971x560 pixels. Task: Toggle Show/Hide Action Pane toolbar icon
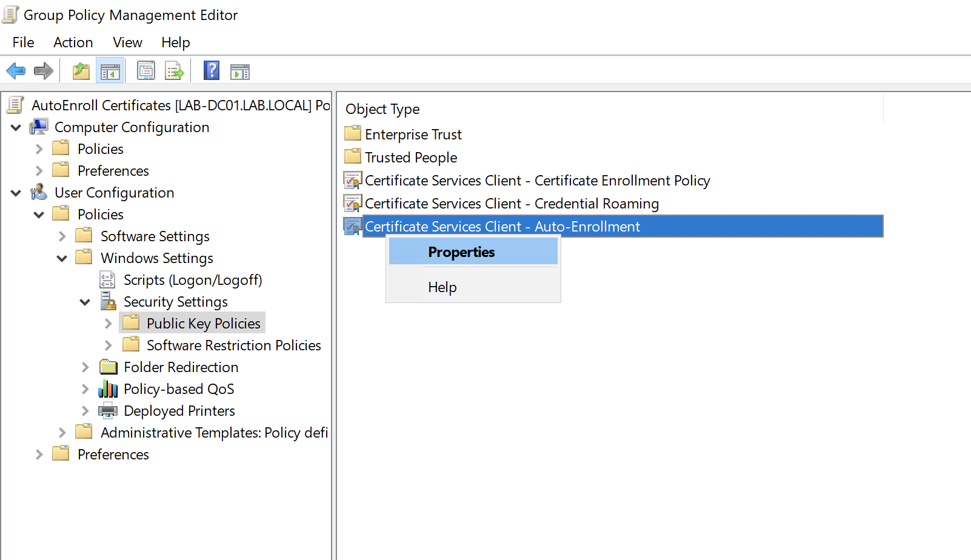click(240, 72)
